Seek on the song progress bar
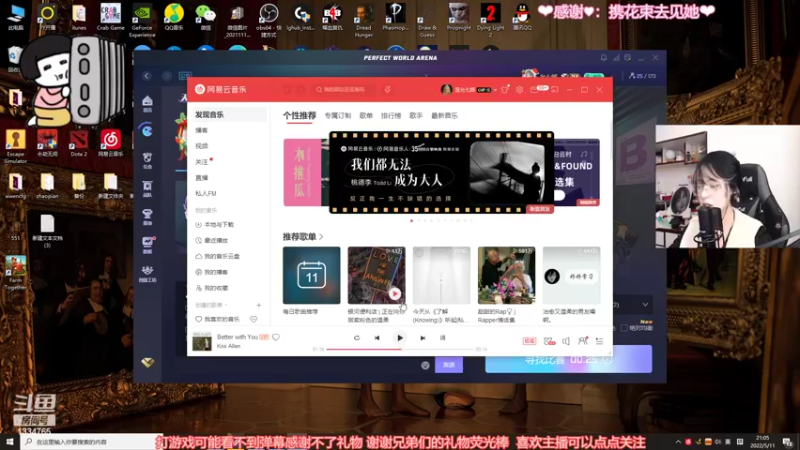The height and width of the screenshot is (450, 800). [x=400, y=349]
